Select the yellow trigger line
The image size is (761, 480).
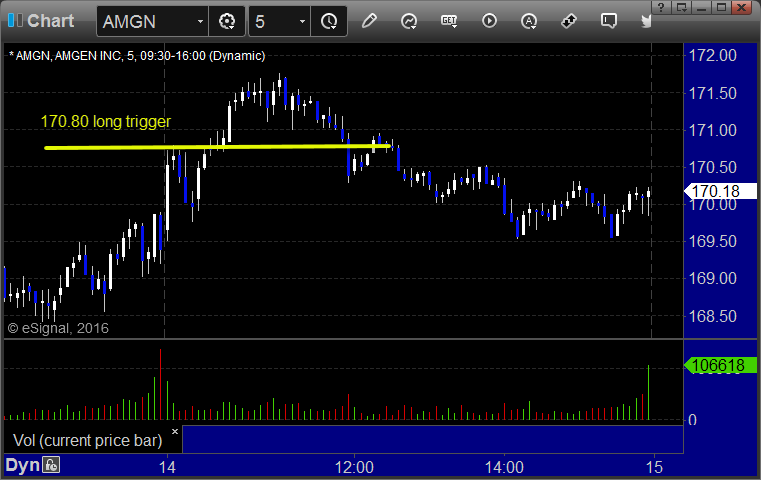[x=217, y=147]
